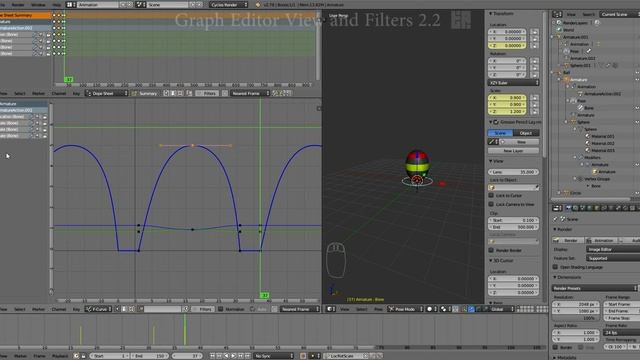Open the XYZ Euler rotation mode dropdown

tap(513, 82)
